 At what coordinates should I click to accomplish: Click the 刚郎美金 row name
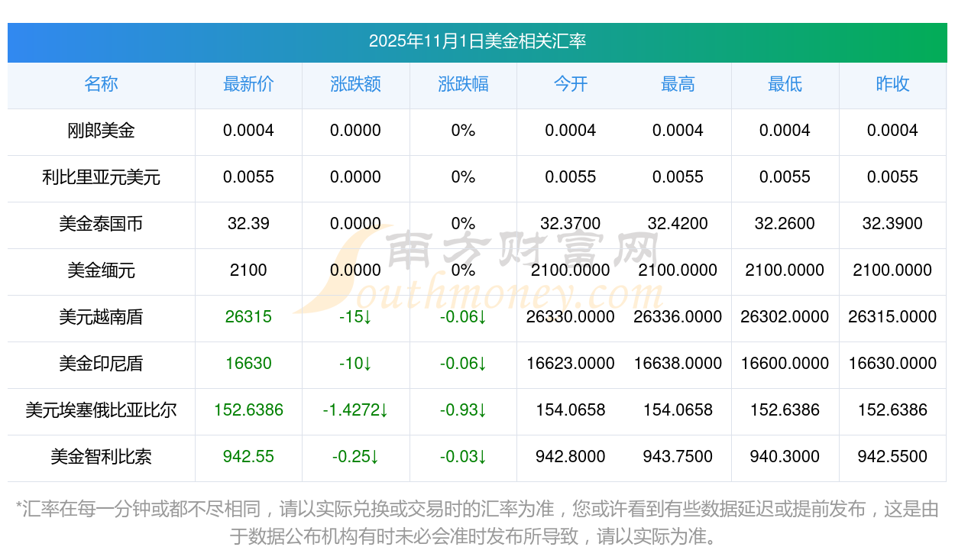coord(101,131)
